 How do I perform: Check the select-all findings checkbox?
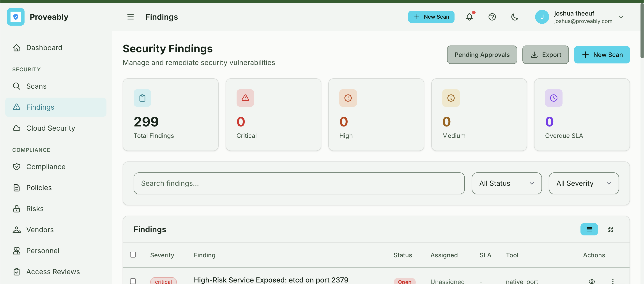(133, 255)
